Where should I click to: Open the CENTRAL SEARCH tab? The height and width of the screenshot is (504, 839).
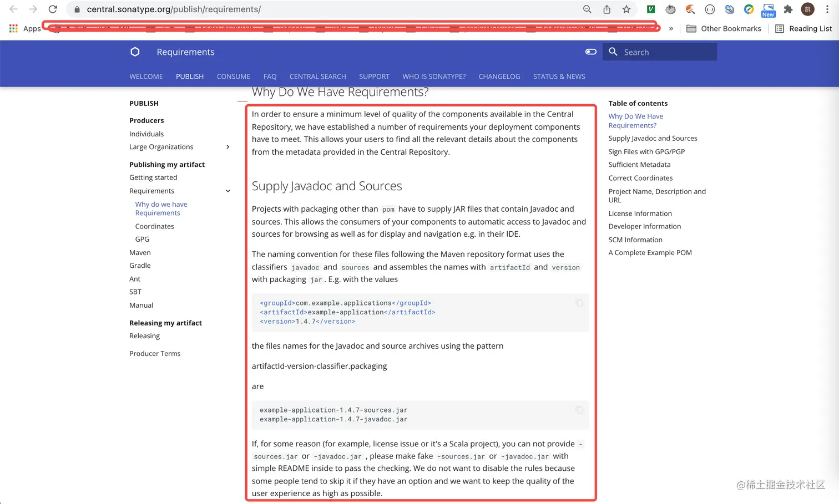pyautogui.click(x=318, y=77)
